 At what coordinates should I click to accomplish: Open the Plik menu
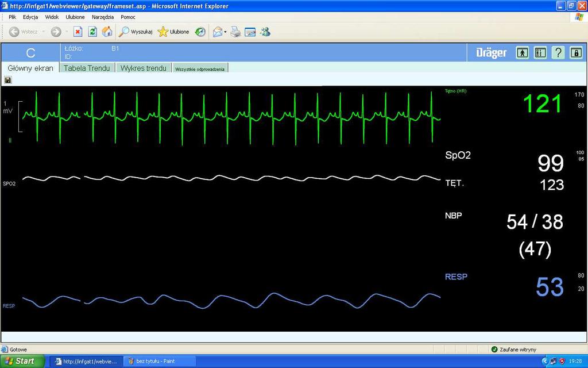click(x=13, y=17)
